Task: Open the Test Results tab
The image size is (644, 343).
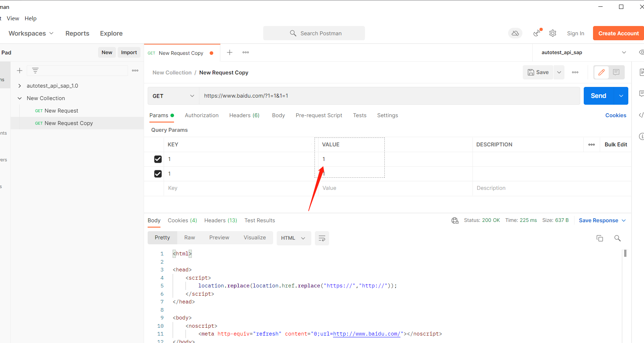Action: pos(260,220)
